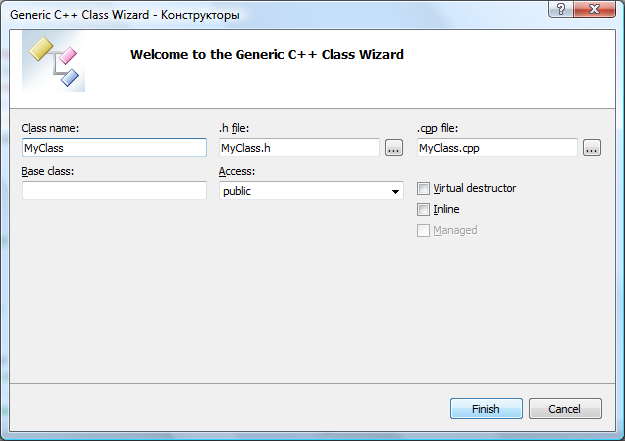Click the Welcome heading text
Screen dimensions: 625x441
point(267,54)
